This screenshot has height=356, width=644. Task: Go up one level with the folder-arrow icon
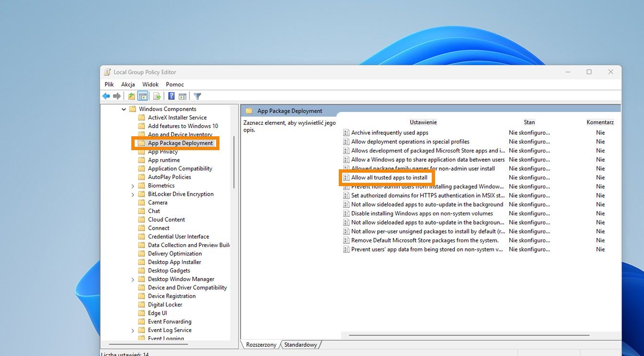click(131, 96)
